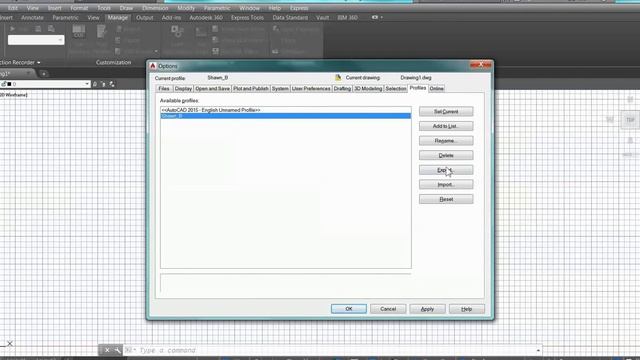Open the Format menu

(79, 8)
